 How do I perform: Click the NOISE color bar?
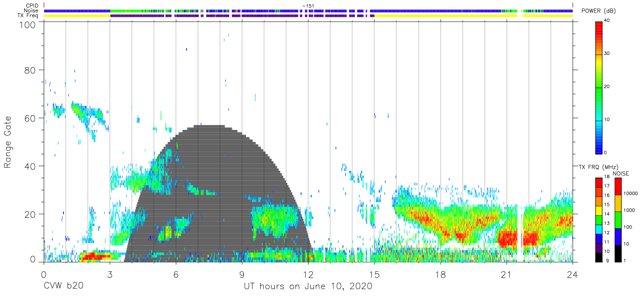(x=618, y=219)
